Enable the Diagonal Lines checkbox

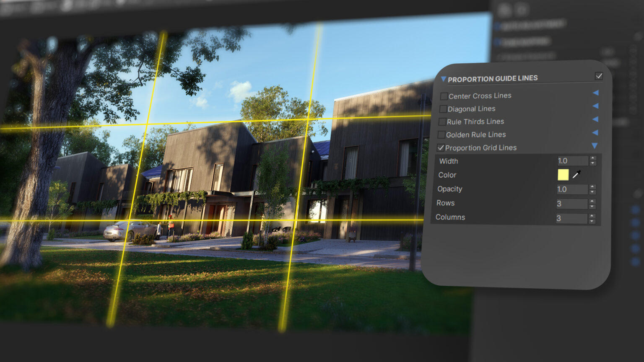443,109
